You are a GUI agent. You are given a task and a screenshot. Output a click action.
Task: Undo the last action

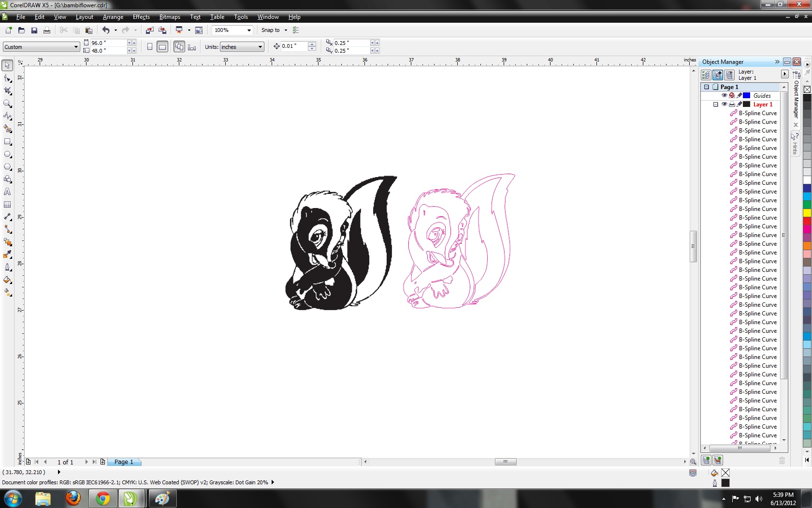[x=106, y=30]
